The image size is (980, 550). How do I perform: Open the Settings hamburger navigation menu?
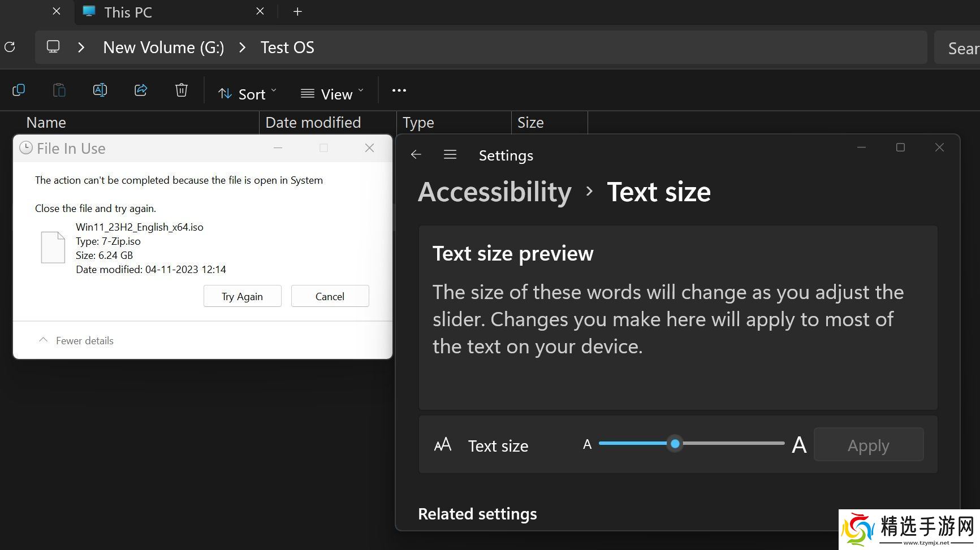point(450,155)
